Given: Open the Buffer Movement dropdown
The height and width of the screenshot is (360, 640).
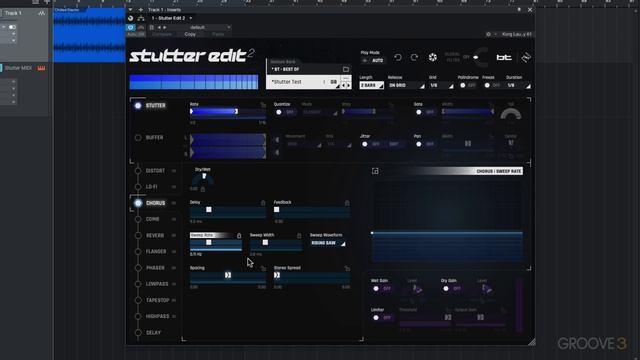Looking at the screenshot, I should 304,144.
